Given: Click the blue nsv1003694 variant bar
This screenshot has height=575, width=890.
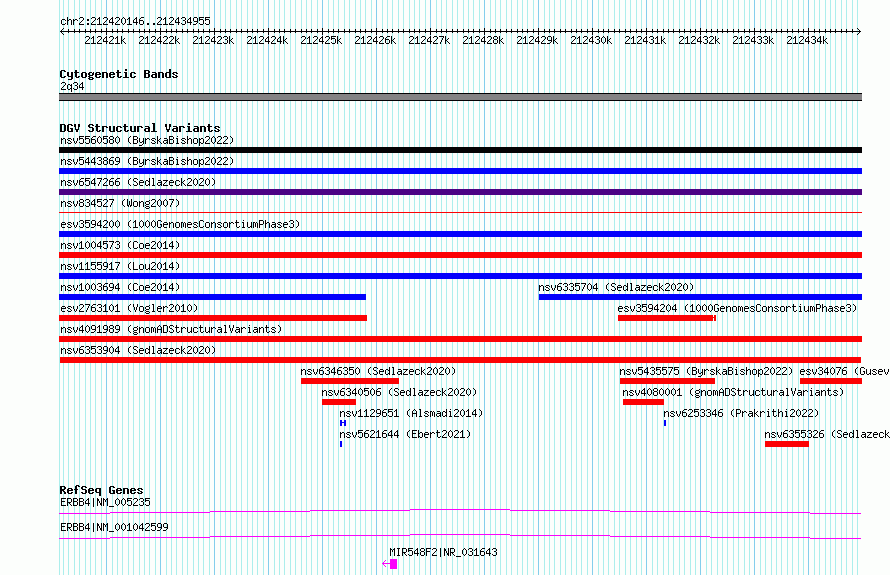Looking at the screenshot, I should (x=213, y=297).
